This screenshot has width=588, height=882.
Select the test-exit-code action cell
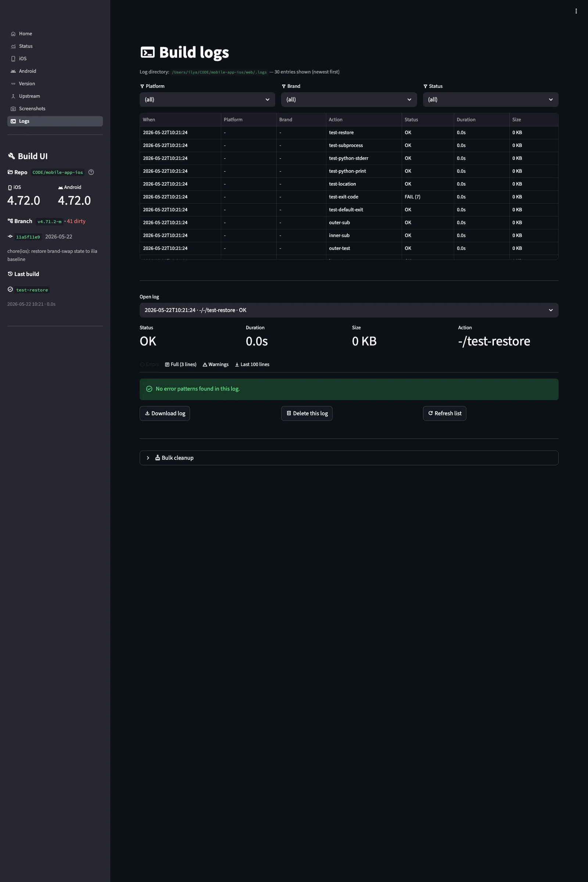364,197
